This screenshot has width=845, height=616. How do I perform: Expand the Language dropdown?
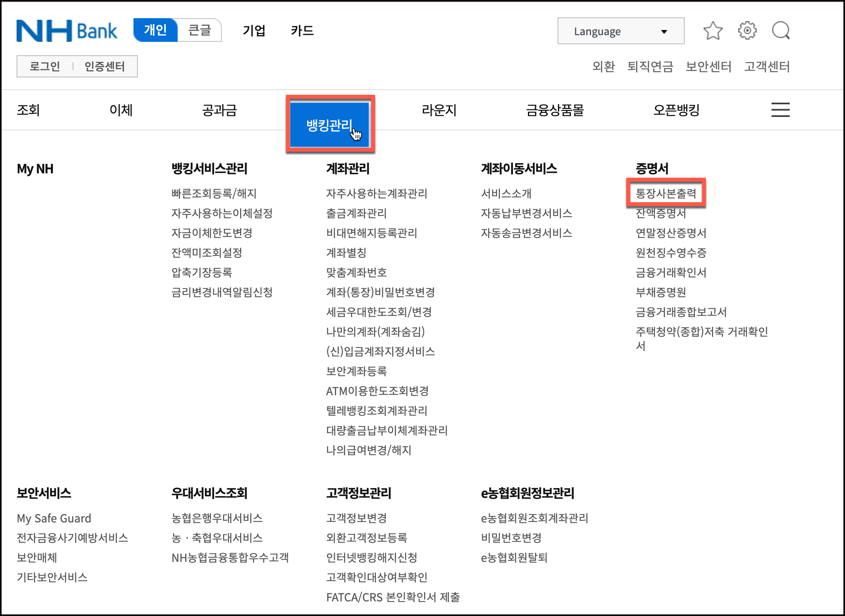pyautogui.click(x=621, y=31)
